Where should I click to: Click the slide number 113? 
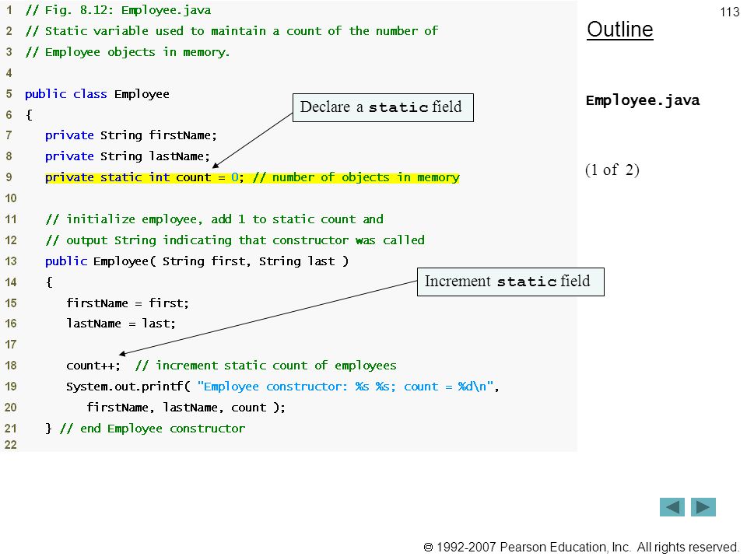tap(729, 12)
